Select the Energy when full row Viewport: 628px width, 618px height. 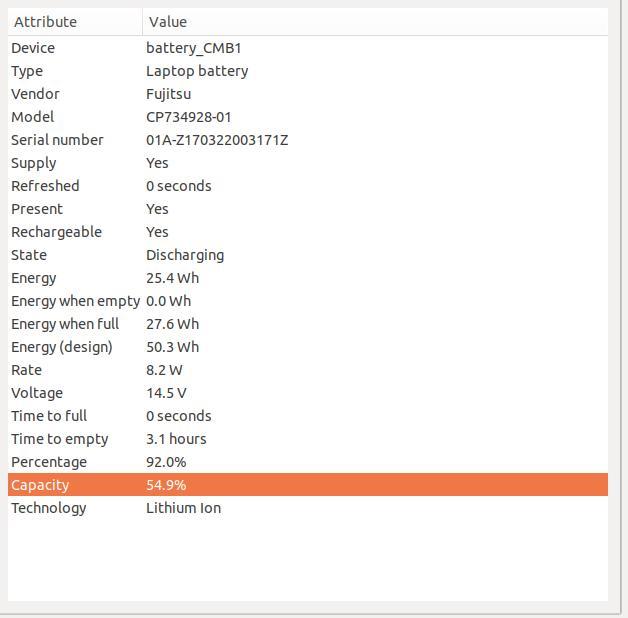pos(308,324)
